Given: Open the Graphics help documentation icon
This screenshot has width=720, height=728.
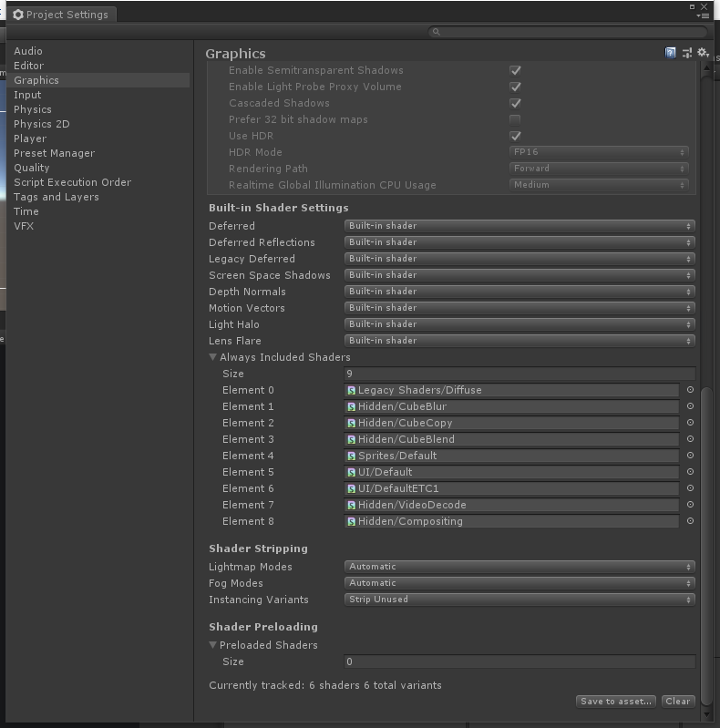Looking at the screenshot, I should 670,53.
